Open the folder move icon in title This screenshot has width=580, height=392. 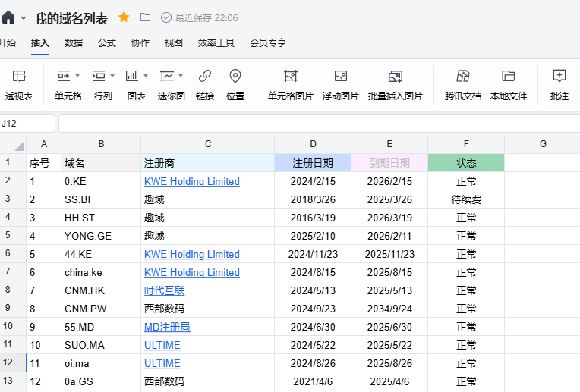[145, 17]
